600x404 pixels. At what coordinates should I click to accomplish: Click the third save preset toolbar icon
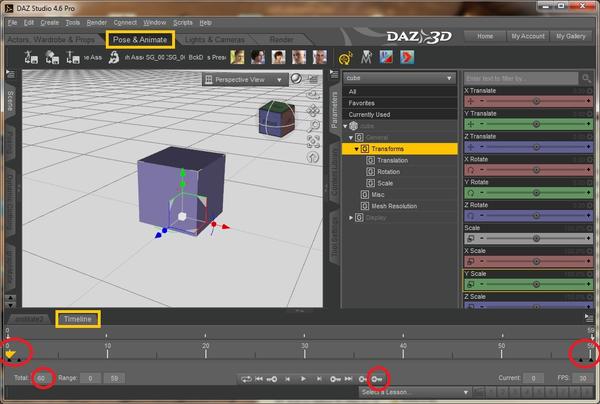pyautogui.click(x=72, y=57)
